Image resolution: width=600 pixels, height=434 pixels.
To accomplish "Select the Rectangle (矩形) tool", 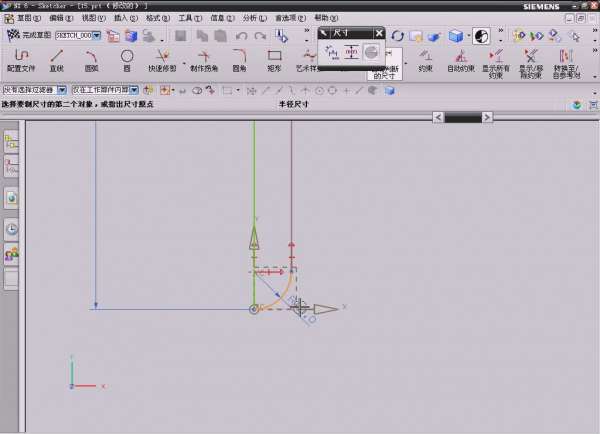I will [274, 59].
